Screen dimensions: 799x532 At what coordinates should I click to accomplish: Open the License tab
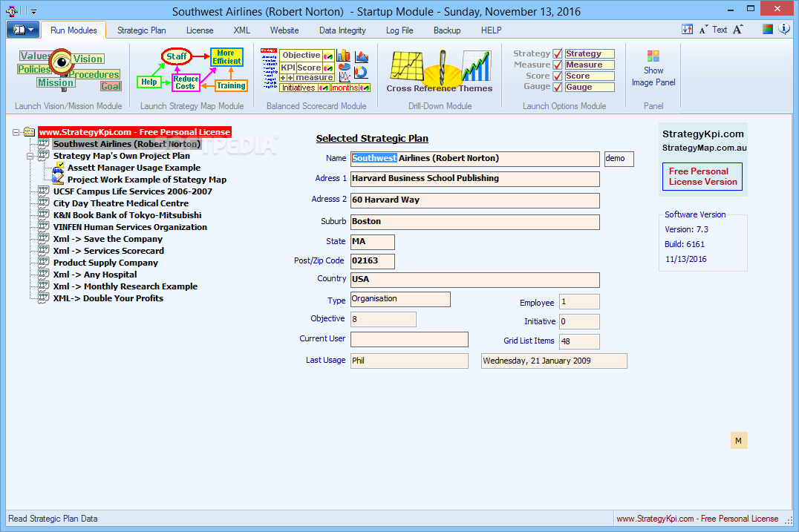(x=200, y=30)
